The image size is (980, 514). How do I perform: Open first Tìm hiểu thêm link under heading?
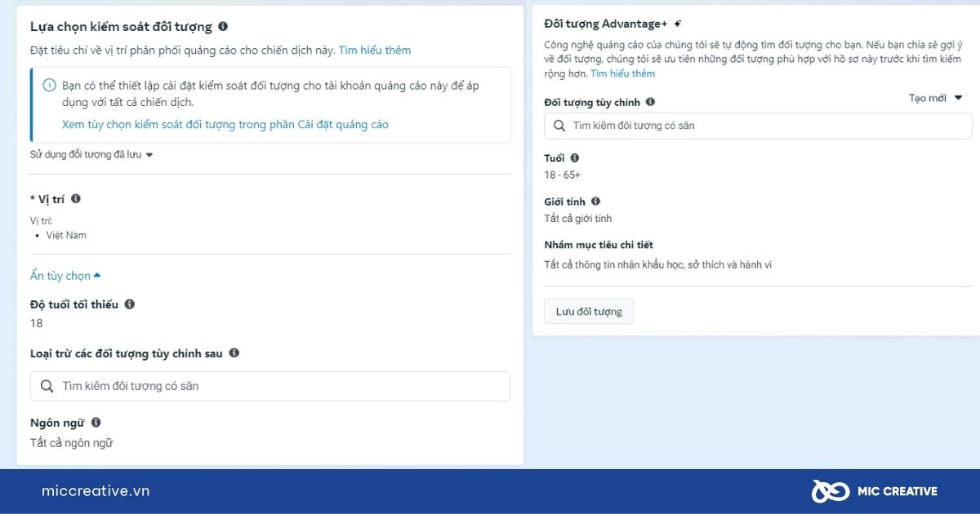[x=375, y=51]
